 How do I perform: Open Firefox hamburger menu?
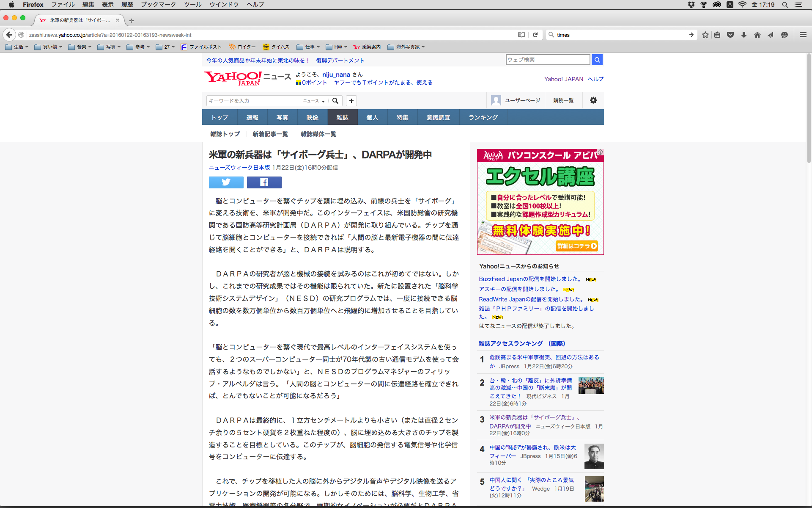803,35
